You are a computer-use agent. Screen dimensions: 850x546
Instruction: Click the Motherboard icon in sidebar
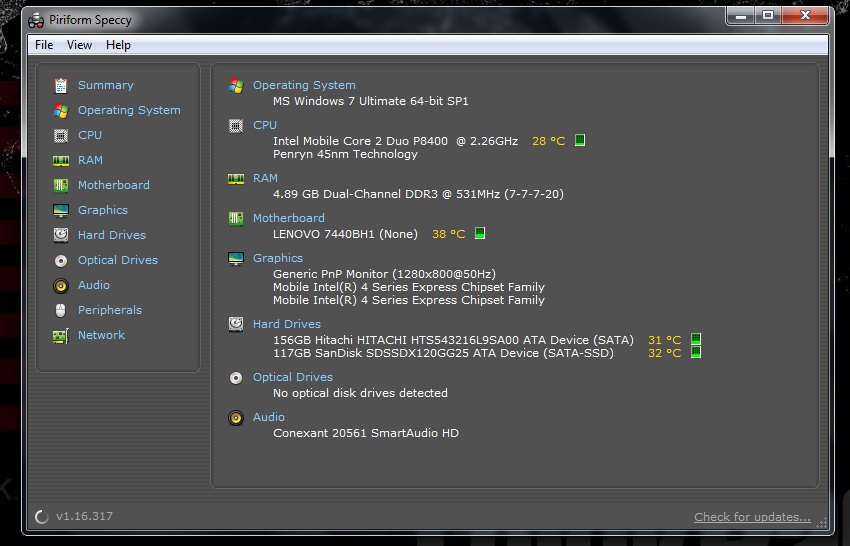(61, 185)
